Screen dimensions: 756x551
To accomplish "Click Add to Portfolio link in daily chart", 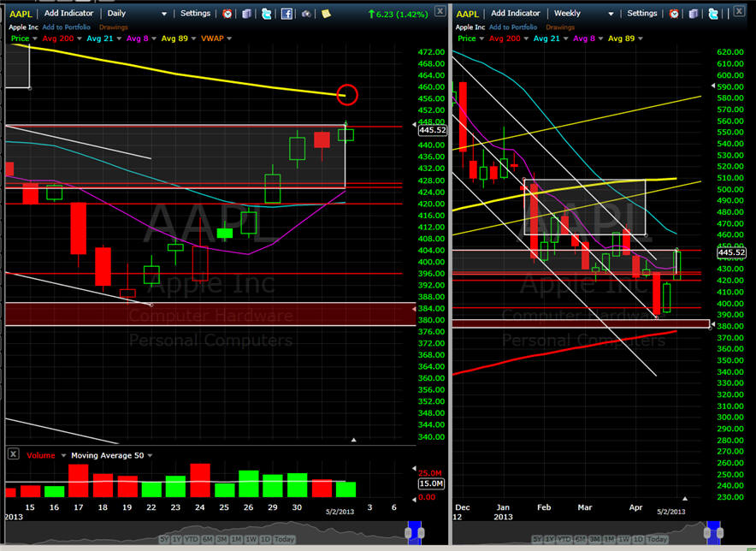I will (68, 27).
